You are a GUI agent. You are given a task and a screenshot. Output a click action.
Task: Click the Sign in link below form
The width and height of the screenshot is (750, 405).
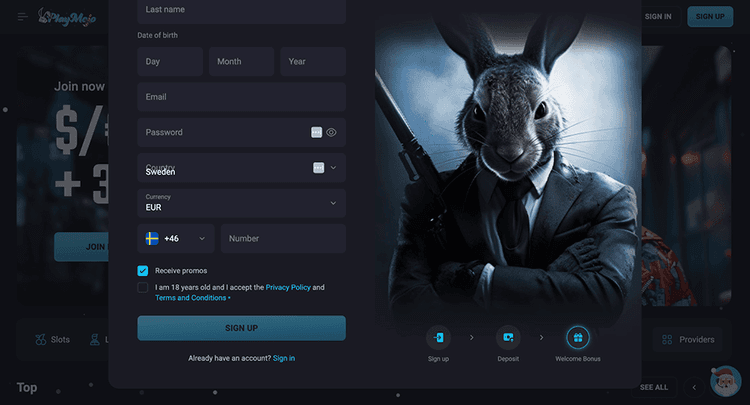(x=284, y=358)
